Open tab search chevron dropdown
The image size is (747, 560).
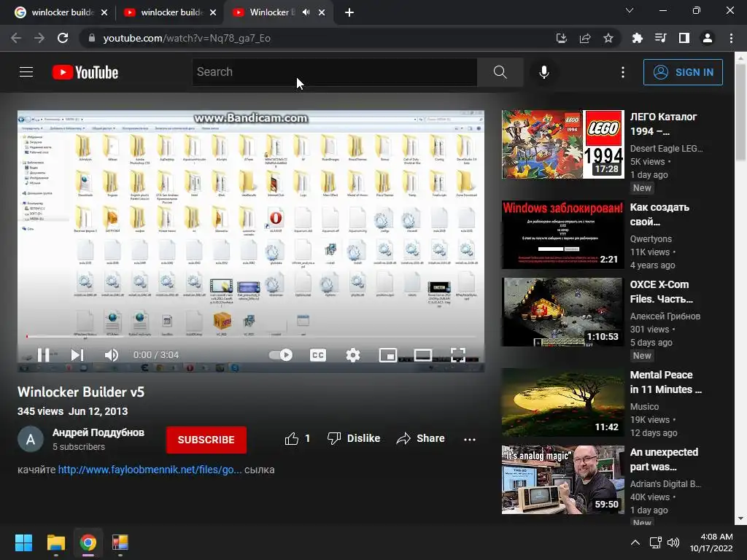click(630, 10)
